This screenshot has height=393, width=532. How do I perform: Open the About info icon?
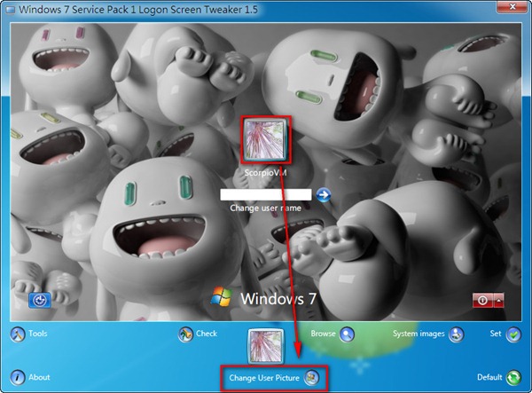pos(16,377)
